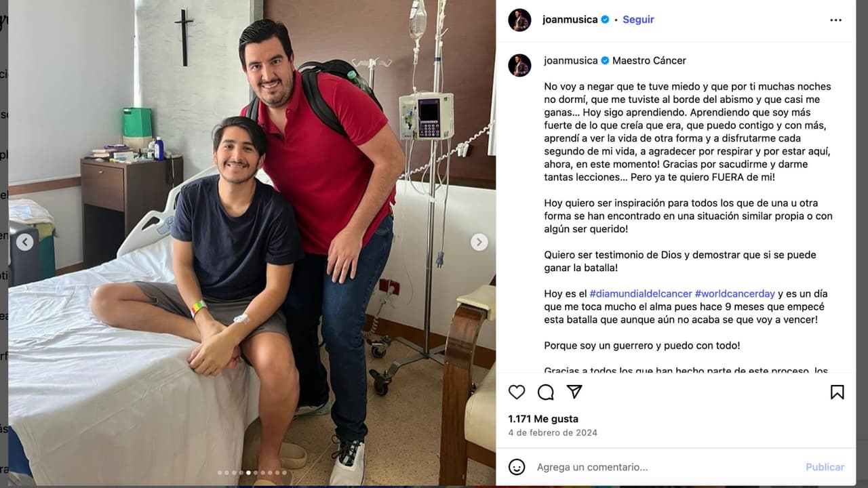Viewport: 868px width, 488px height.
Task: Open #diamundialdelcancer hashtag
Action: click(641, 293)
